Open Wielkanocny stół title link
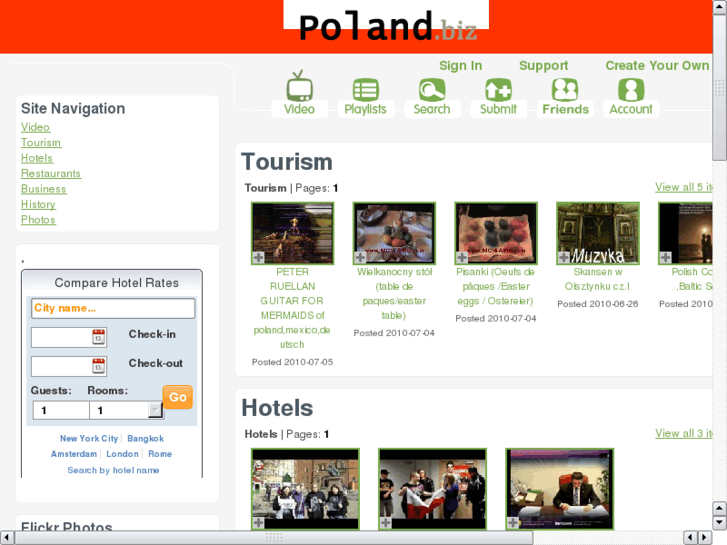 [x=394, y=294]
